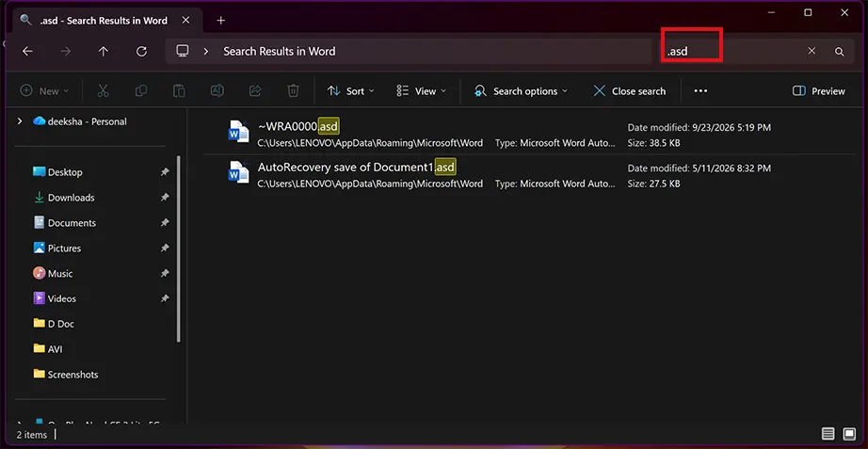Click date modified 9/23/2026 5:19 PM
The width and height of the screenshot is (868, 449).
699,127
